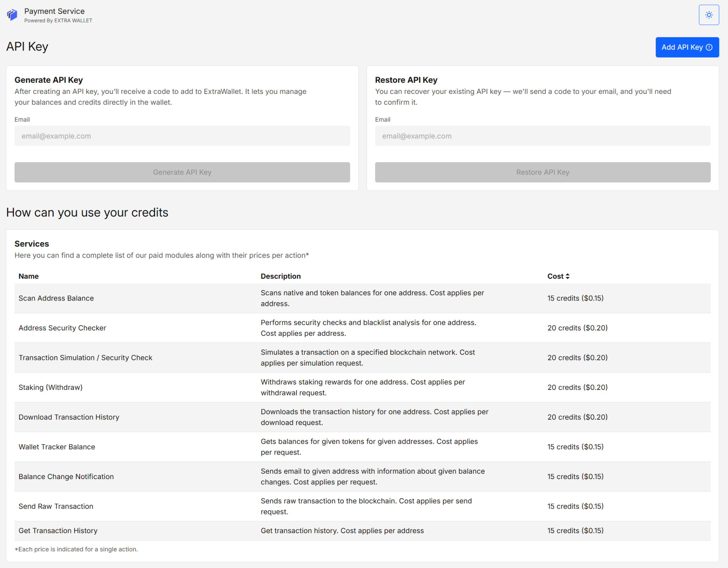Screen dimensions: 728x568
Task: Select the Staking (Withdraw) row
Action: tap(249, 387)
